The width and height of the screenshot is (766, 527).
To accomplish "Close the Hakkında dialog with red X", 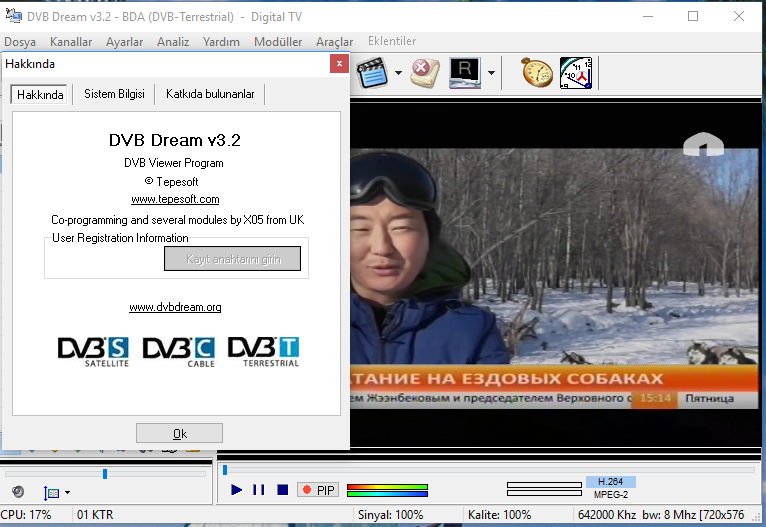I will tap(339, 63).
